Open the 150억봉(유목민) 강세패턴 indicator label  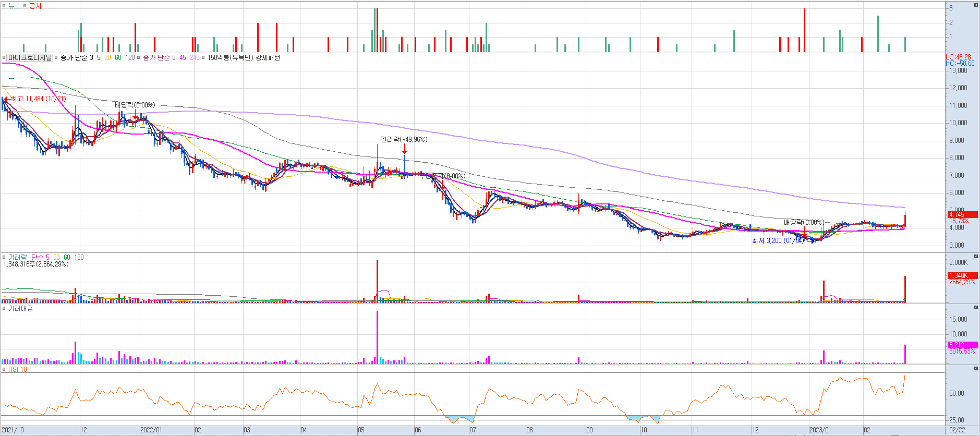coord(244,58)
